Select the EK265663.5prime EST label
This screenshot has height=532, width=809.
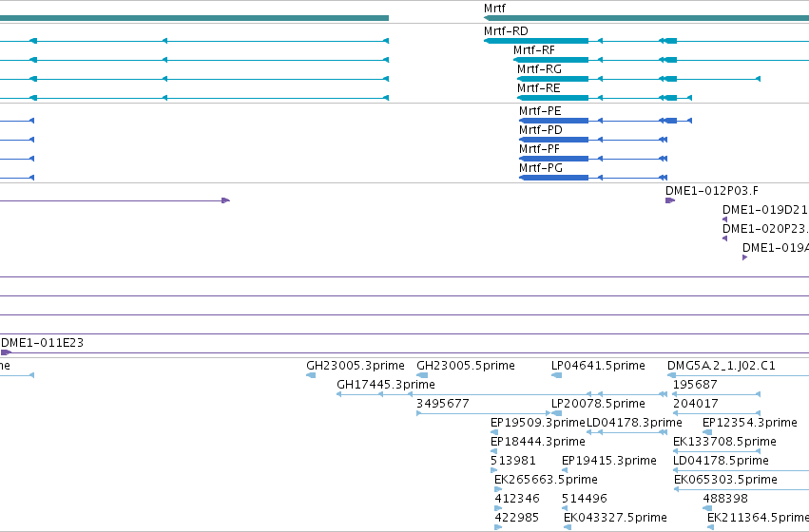click(546, 480)
